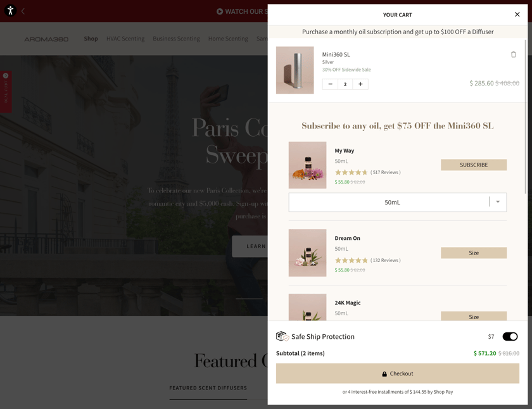Click the cart panel scrollbar

526,116
